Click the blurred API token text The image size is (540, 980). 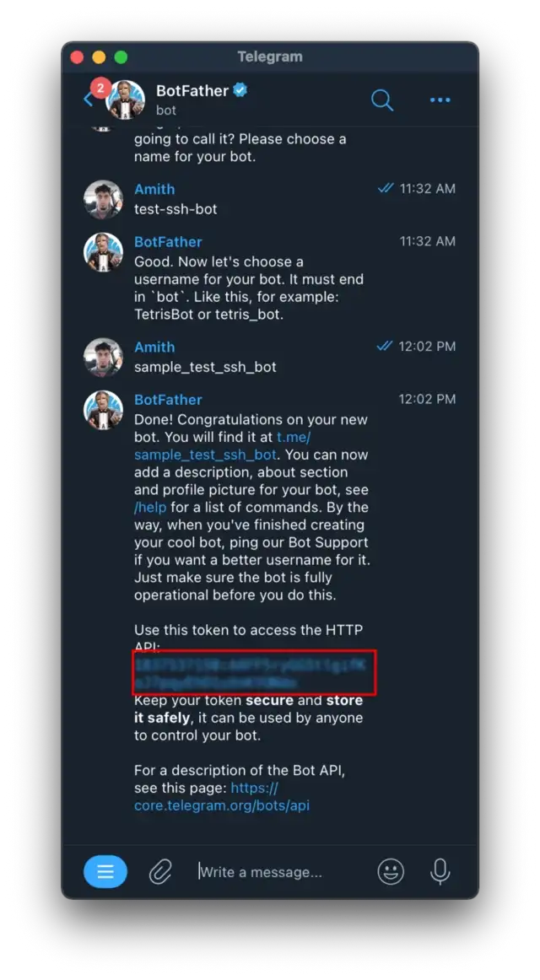[x=250, y=672]
